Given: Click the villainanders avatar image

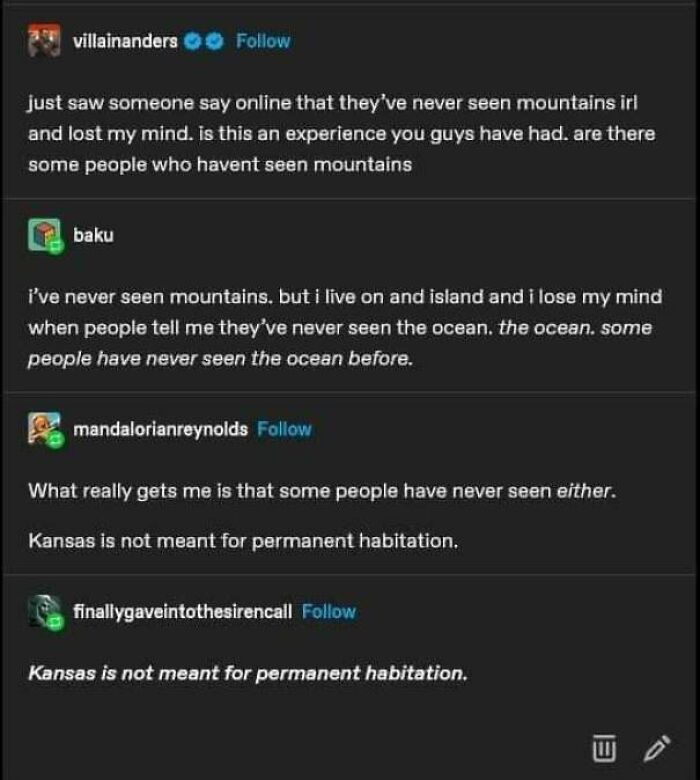Looking at the screenshot, I should tap(44, 41).
